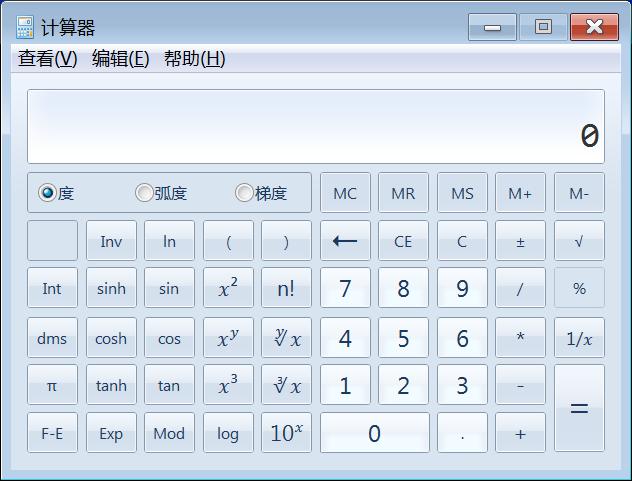This screenshot has width=632, height=481.
Task: Click the % percent button
Action: pyautogui.click(x=579, y=288)
